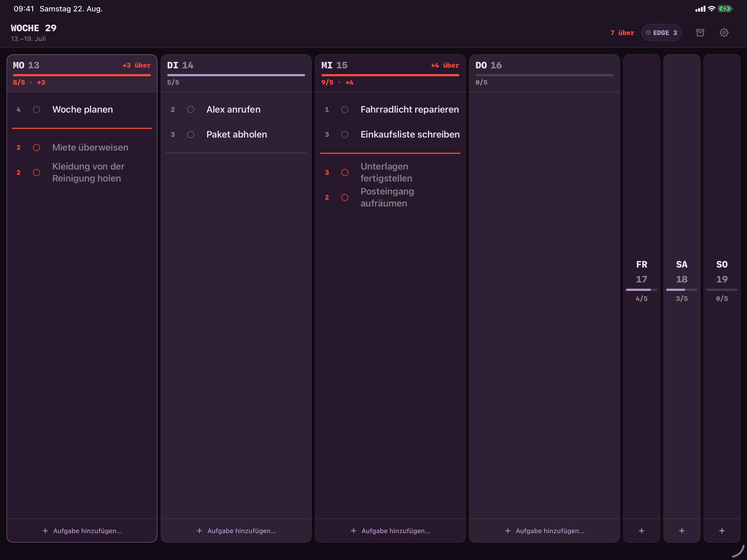747x560 pixels.
Task: Click plus icon in SO 19 column
Action: [722, 531]
